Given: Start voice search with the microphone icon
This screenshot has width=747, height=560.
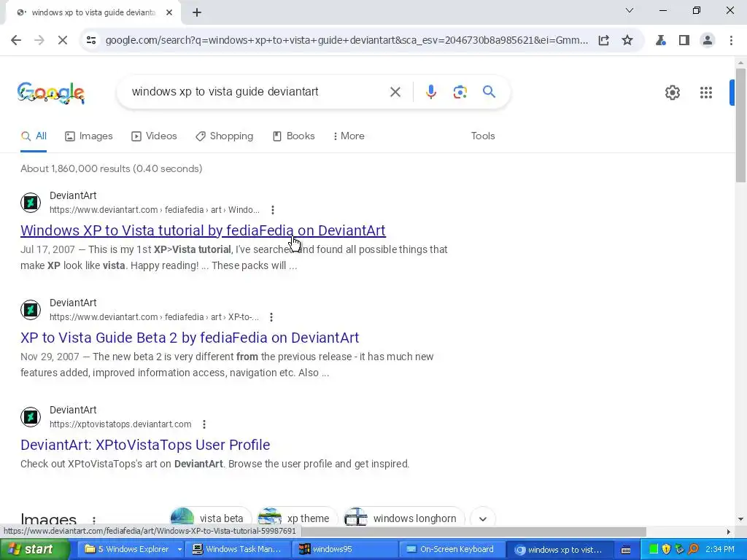Looking at the screenshot, I should coord(430,92).
